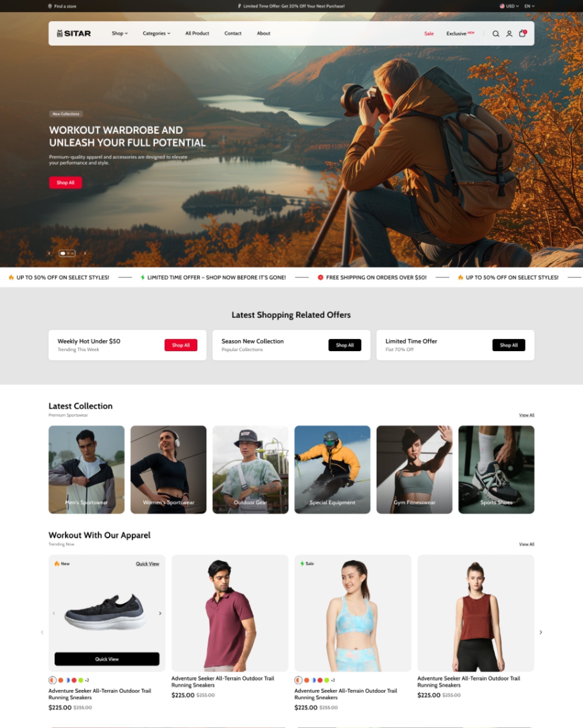Click Shop All for Limited Time Offer flat 70% off

[509, 345]
